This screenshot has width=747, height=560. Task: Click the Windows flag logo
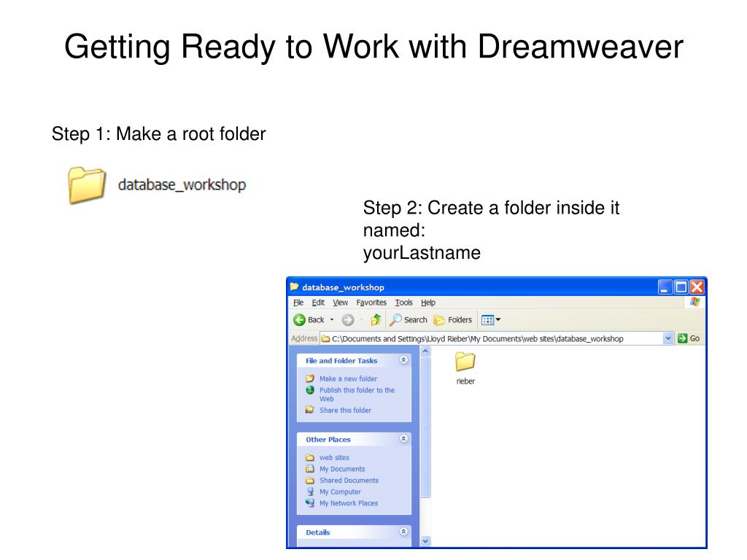tap(694, 302)
